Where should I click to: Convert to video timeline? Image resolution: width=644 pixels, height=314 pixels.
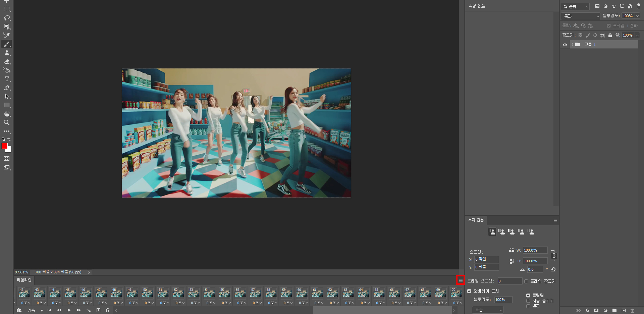tap(19, 310)
